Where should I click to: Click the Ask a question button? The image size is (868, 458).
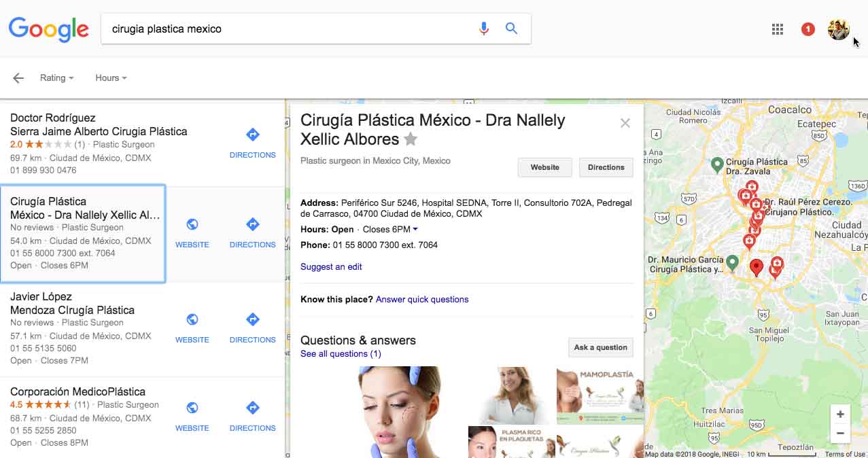601,347
